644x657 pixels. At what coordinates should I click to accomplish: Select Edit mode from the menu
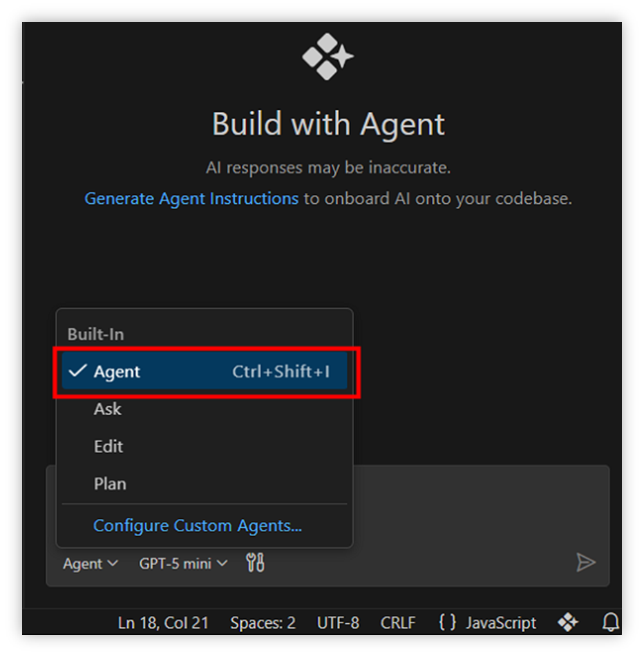click(x=108, y=446)
